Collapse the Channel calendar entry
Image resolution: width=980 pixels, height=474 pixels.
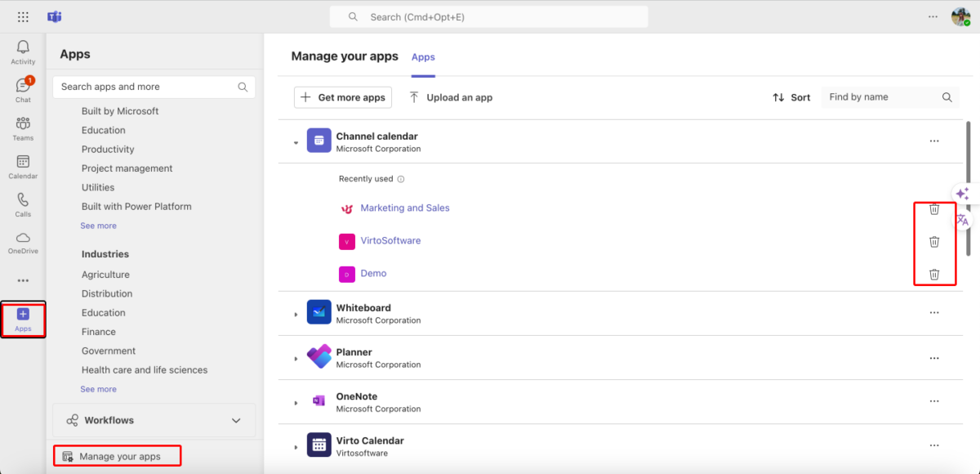coord(296,141)
